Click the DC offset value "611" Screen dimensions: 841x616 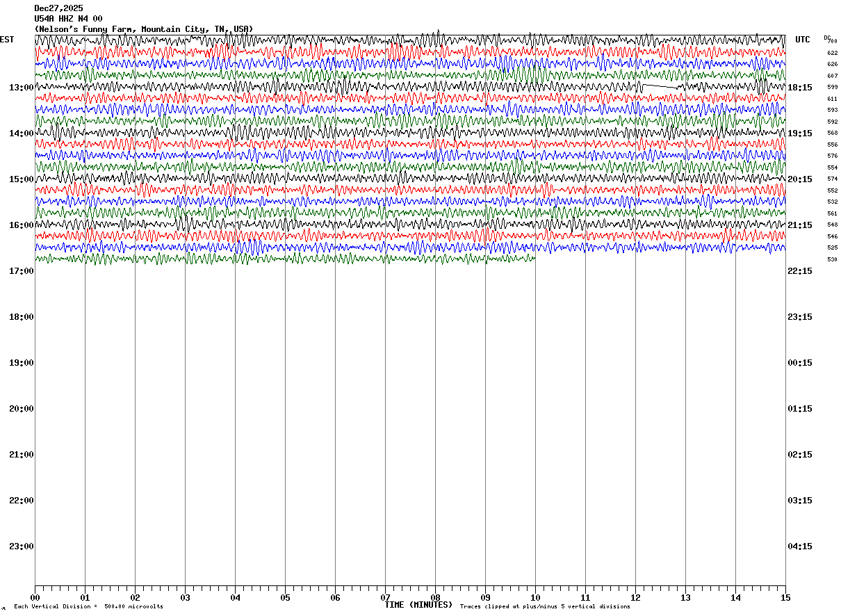tap(832, 99)
